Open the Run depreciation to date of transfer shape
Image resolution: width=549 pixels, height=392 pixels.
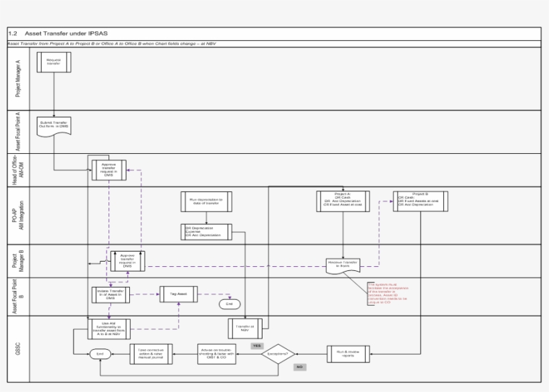point(206,201)
